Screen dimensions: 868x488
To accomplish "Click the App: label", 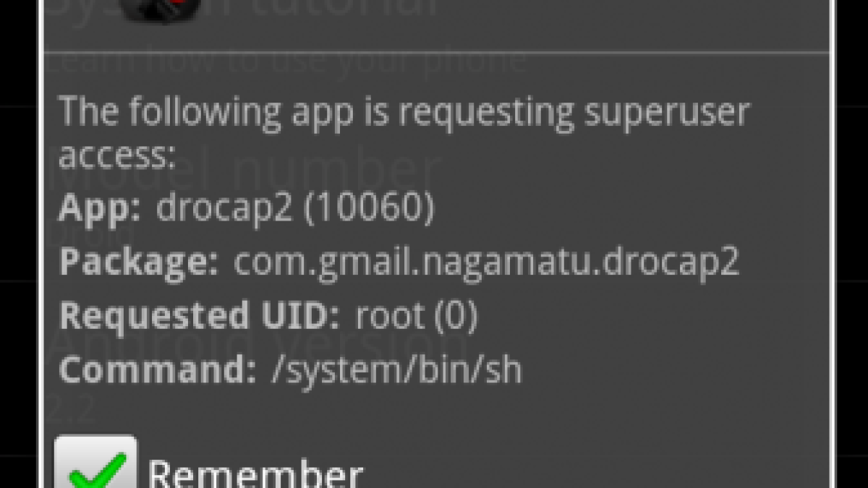I will tap(100, 208).
